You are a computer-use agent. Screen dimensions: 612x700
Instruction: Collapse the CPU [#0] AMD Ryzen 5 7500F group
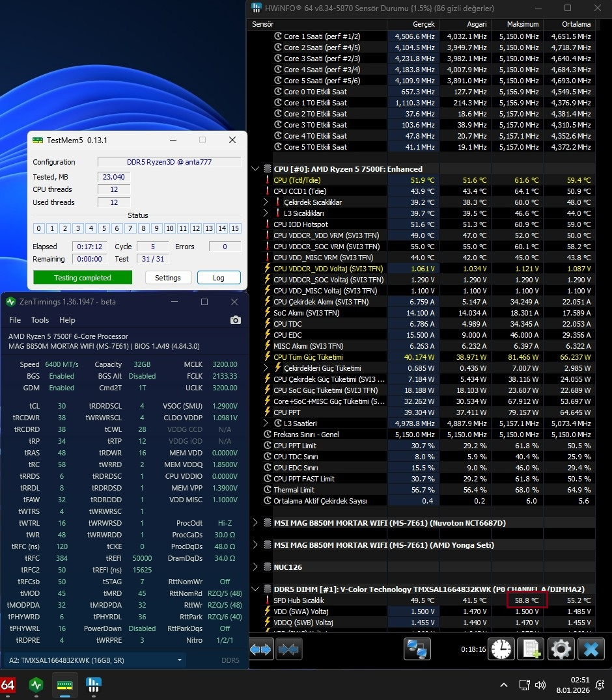(x=255, y=168)
